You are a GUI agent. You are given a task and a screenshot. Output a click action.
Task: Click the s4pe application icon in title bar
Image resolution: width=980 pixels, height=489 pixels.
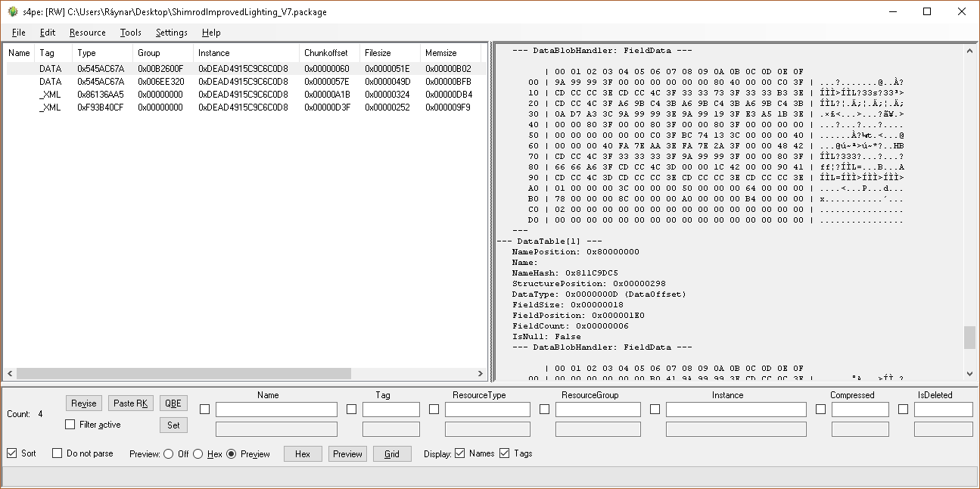pyautogui.click(x=13, y=11)
